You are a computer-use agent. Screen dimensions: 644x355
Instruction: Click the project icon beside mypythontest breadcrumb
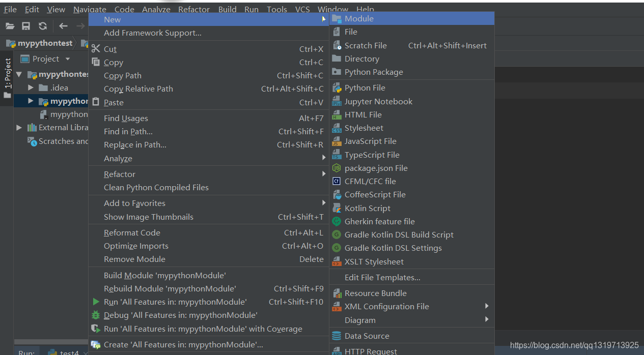pyautogui.click(x=11, y=43)
